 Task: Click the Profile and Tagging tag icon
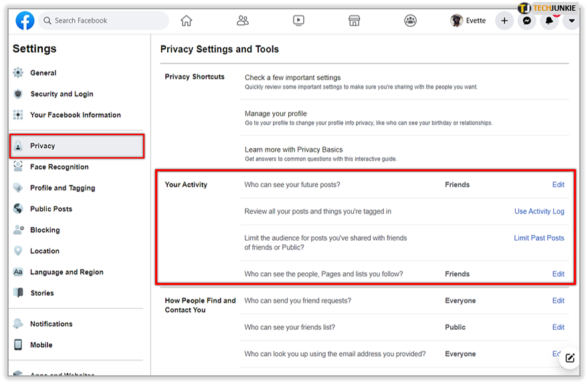(18, 187)
